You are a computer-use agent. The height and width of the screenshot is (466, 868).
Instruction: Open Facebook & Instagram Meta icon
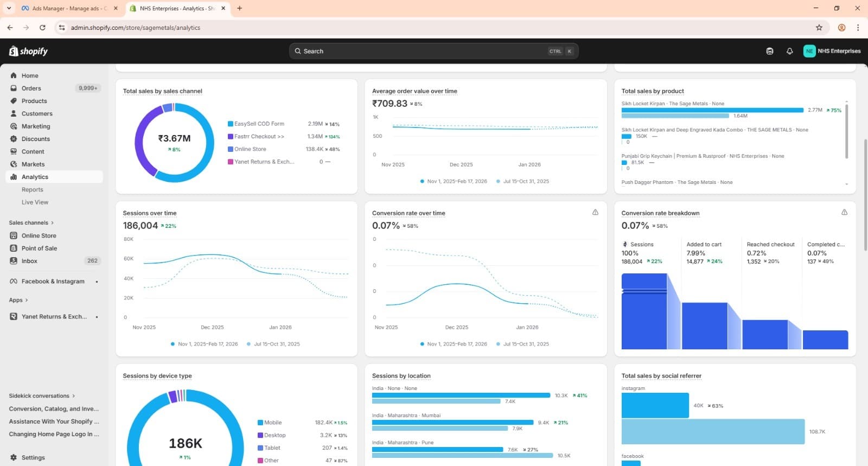(x=14, y=281)
